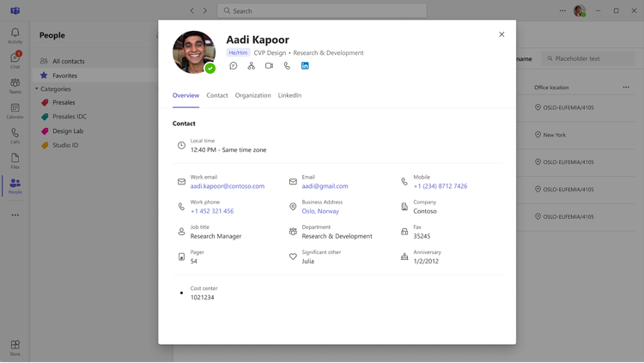Click the Contoso company value
This screenshot has width=644, height=363.
coord(425,211)
